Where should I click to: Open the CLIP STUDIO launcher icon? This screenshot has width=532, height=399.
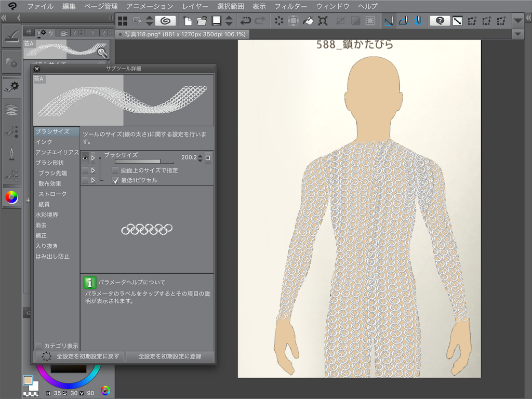(166, 21)
